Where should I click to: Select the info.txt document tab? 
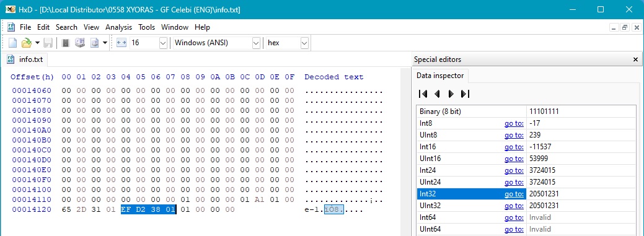point(25,59)
